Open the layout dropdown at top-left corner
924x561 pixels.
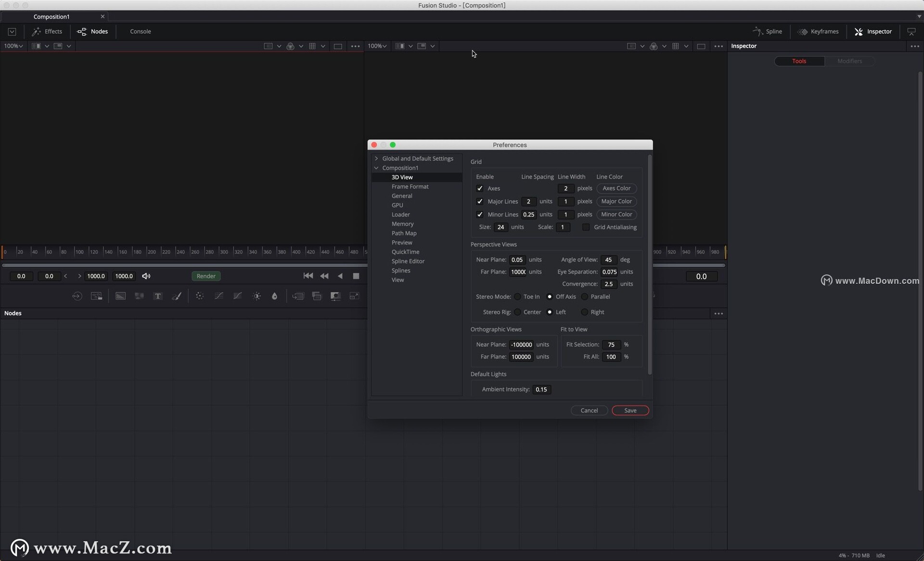coord(12,32)
